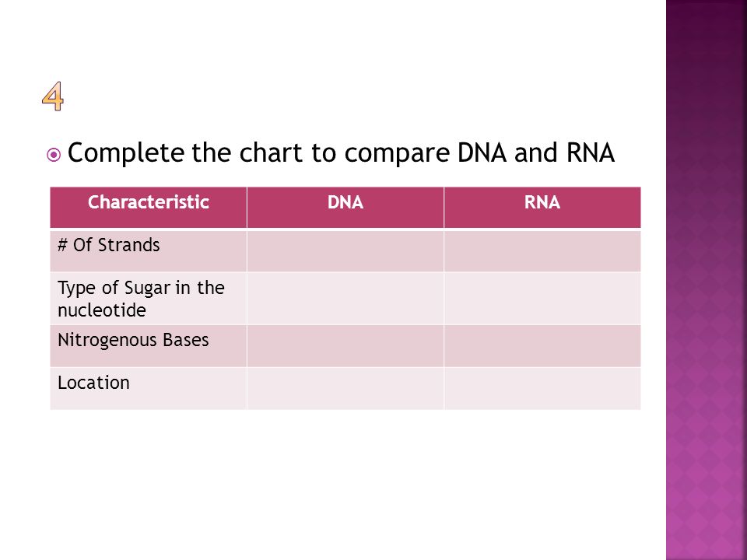
Task: Click the orange slide number 4
Action: (x=52, y=96)
